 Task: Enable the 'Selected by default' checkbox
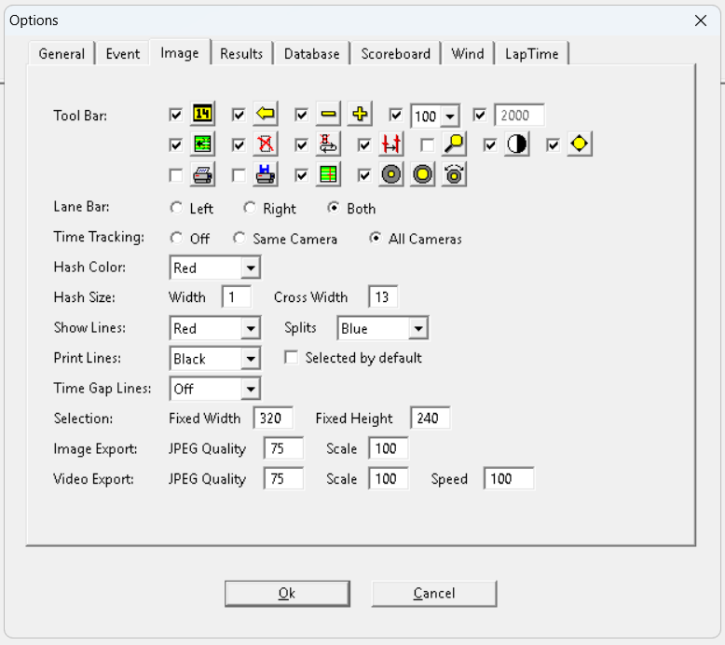click(x=292, y=358)
